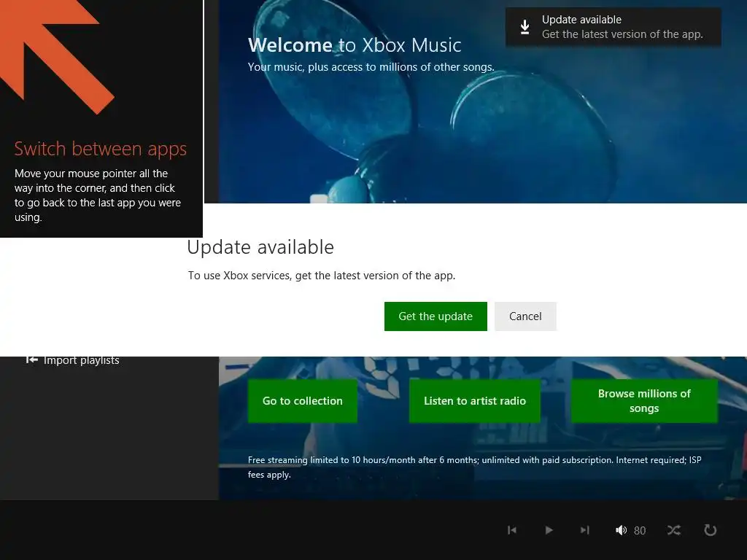
Task: Click 'Your music, plus access to millions' subtitle
Action: [371, 67]
